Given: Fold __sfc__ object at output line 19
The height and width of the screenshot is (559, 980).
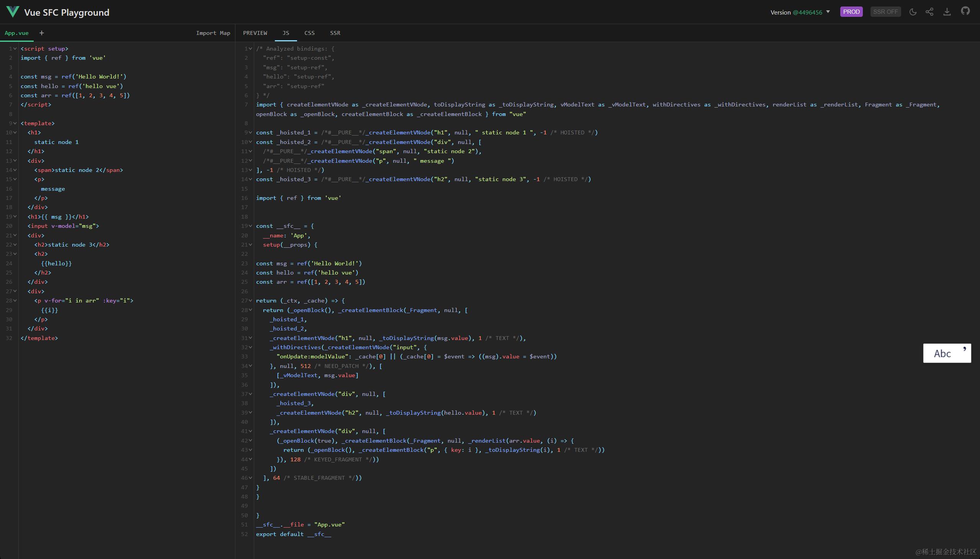Looking at the screenshot, I should pos(250,226).
